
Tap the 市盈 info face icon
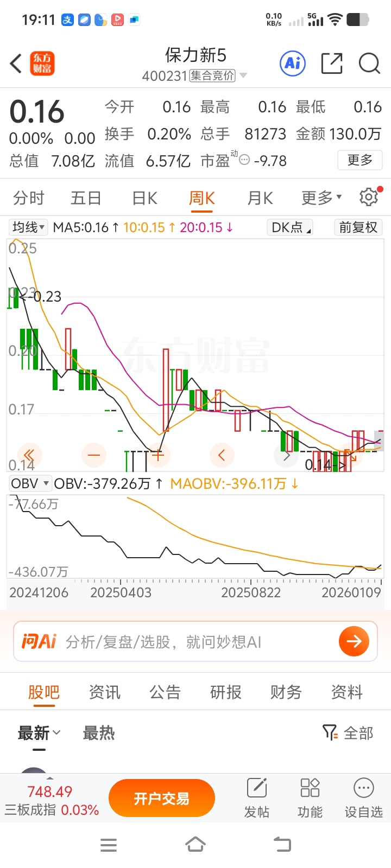[x=244, y=161]
